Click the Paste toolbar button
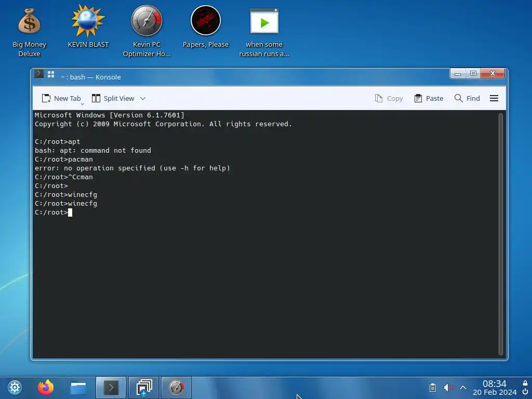Viewport: 532px width, 399px height. click(429, 98)
